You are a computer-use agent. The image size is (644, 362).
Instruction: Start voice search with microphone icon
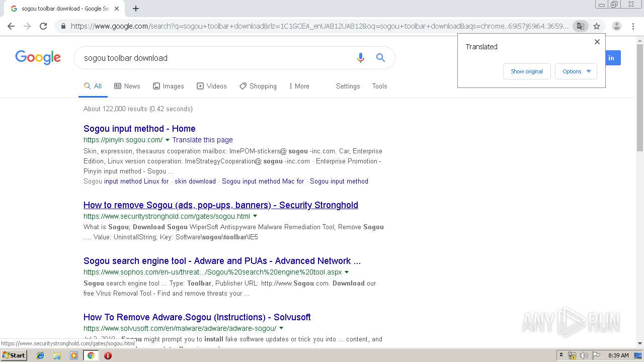click(x=360, y=58)
